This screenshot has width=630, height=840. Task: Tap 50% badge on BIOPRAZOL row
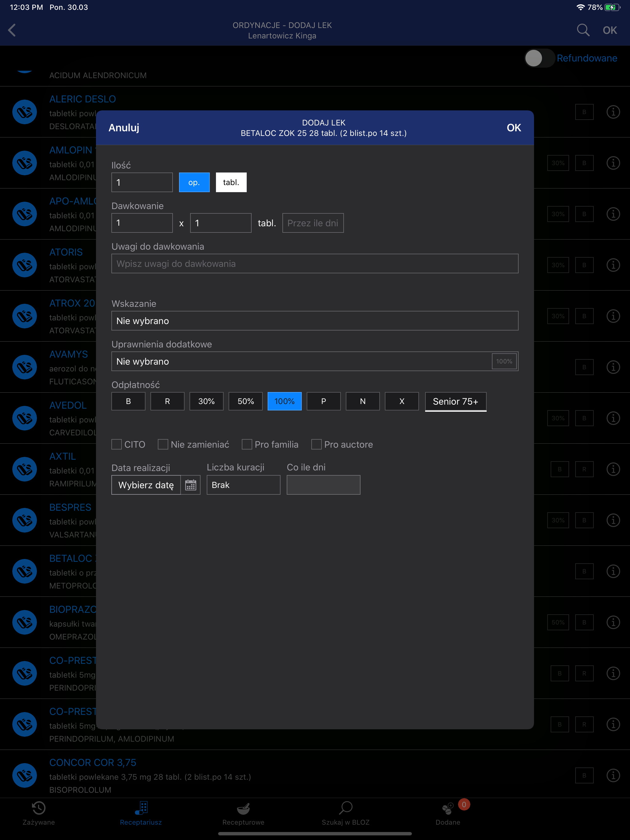pyautogui.click(x=558, y=622)
